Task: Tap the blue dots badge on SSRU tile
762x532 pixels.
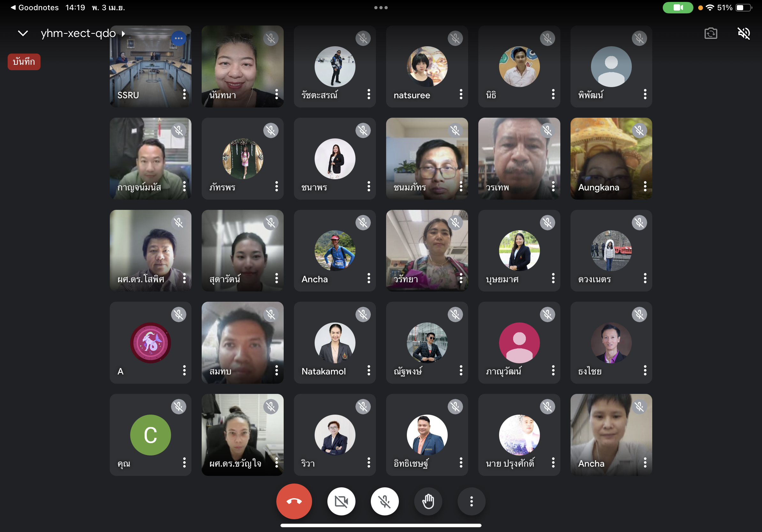Action: [x=179, y=39]
